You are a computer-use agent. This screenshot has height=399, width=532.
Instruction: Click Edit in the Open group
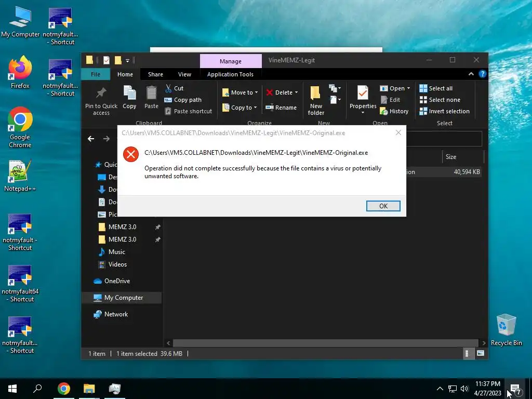point(391,100)
